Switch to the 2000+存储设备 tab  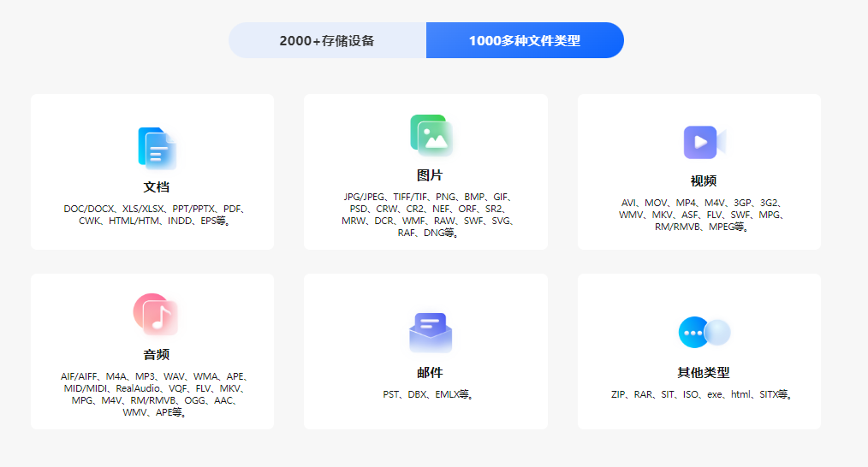pos(327,40)
